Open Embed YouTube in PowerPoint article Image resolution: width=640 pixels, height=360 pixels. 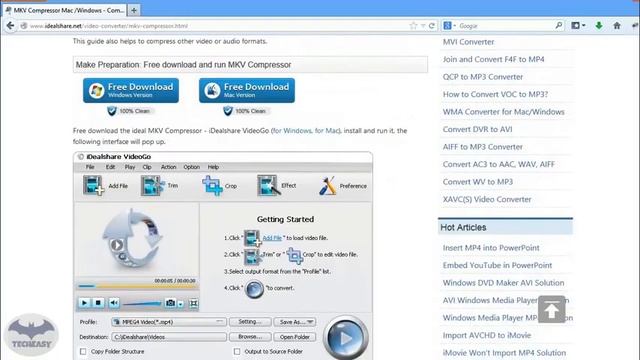pos(498,265)
